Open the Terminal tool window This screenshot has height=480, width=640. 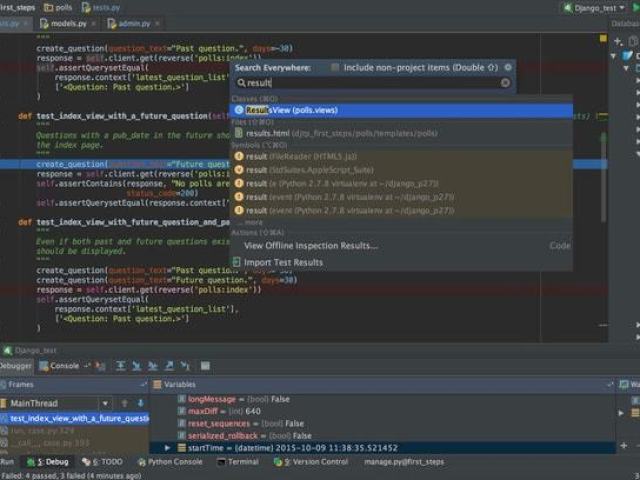point(238,462)
